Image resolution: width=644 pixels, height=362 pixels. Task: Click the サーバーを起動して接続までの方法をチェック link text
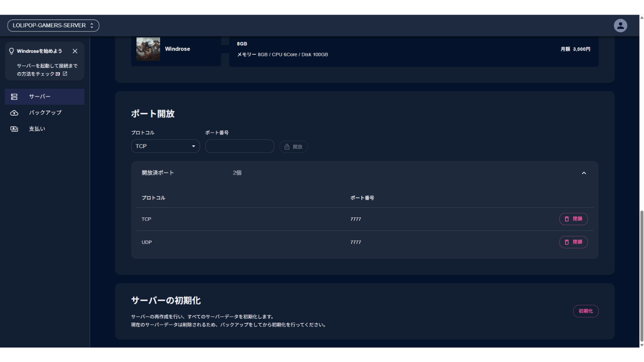(47, 70)
